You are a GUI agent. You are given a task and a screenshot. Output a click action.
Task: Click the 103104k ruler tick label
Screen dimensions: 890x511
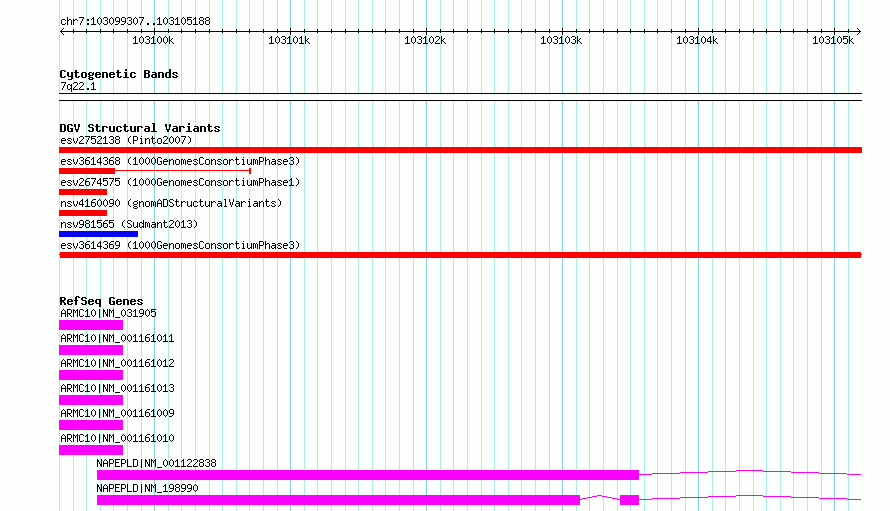point(697,40)
